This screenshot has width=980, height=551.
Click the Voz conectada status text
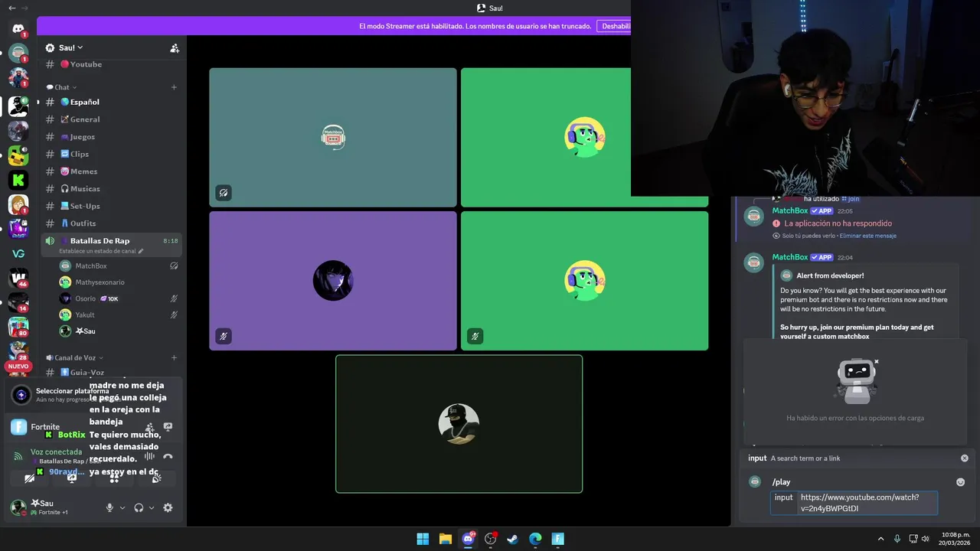56,452
